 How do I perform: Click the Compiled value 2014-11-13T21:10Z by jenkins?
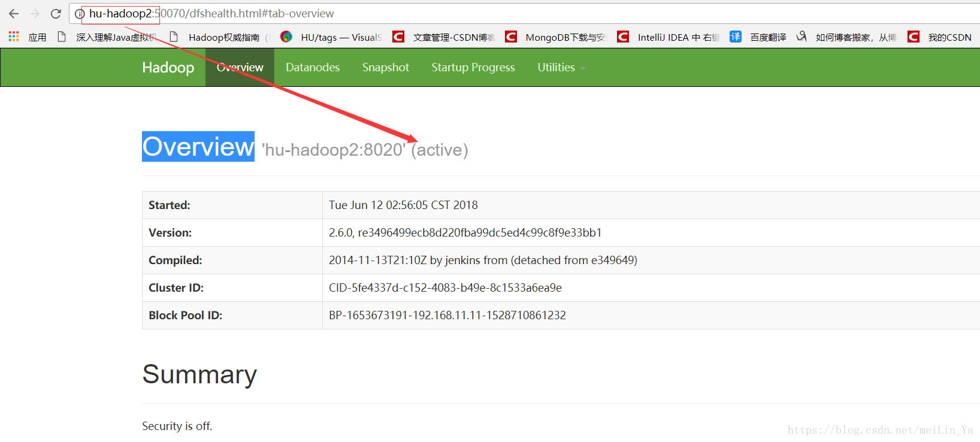point(483,261)
